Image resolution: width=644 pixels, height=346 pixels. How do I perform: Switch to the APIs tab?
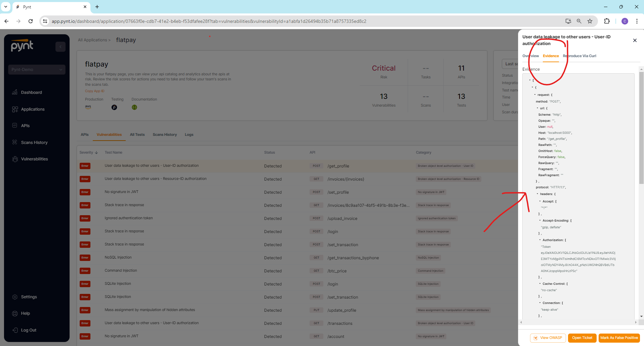click(85, 134)
